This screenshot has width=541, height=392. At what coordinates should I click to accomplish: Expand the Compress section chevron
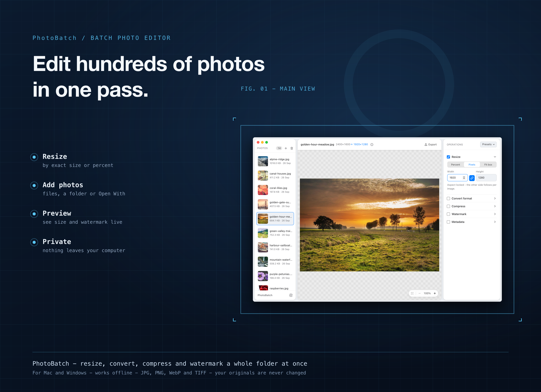495,206
